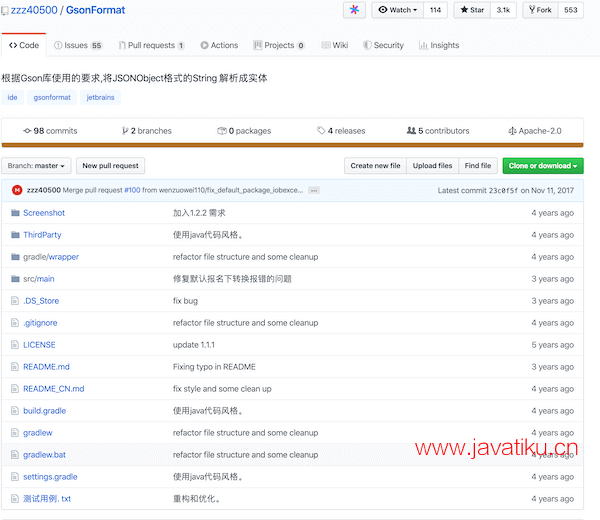Open the Projects tab
Screen dimensions: 600x520
[279, 45]
